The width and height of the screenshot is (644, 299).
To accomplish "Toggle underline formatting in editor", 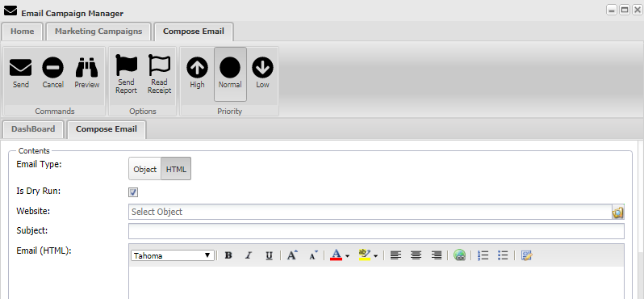I will [x=269, y=255].
